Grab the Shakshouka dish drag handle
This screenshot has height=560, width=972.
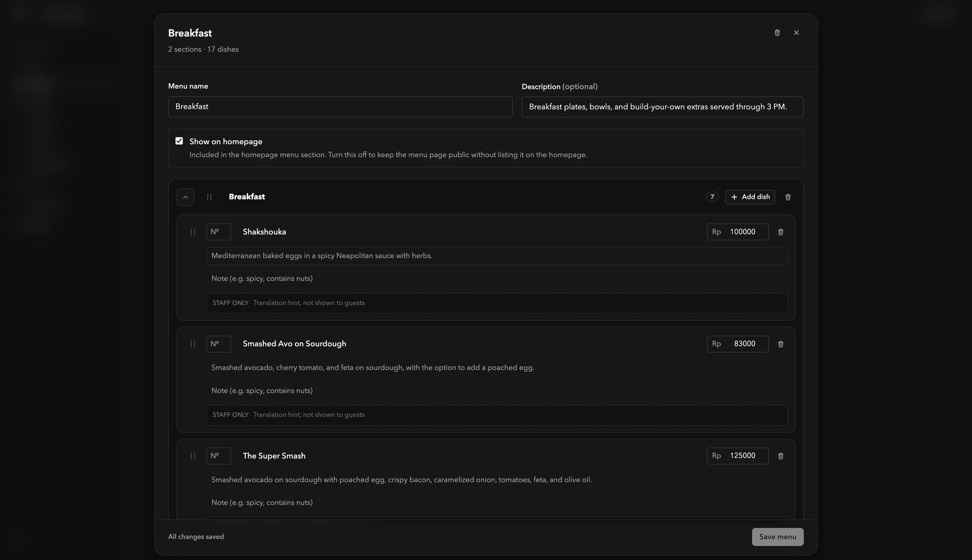[x=193, y=232]
